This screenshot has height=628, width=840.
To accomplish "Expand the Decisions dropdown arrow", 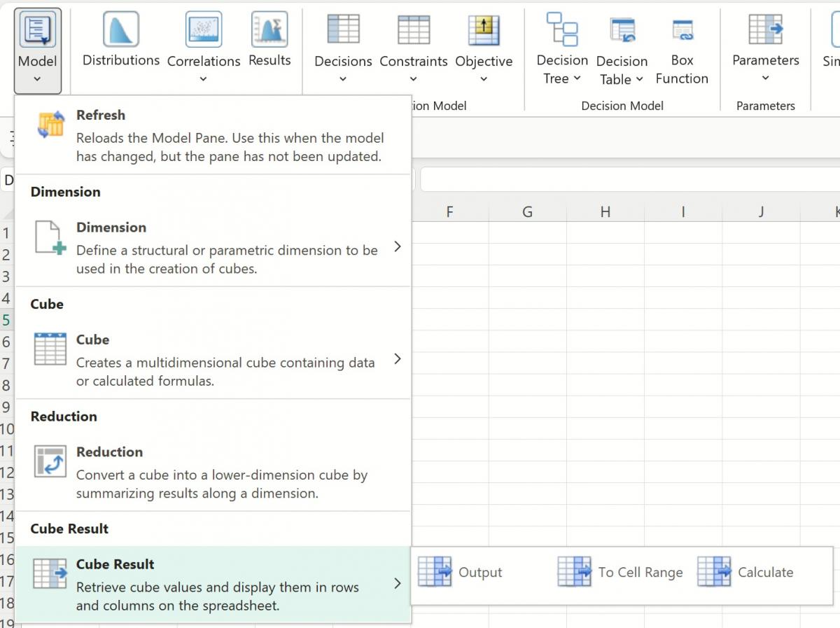I will pos(343,79).
